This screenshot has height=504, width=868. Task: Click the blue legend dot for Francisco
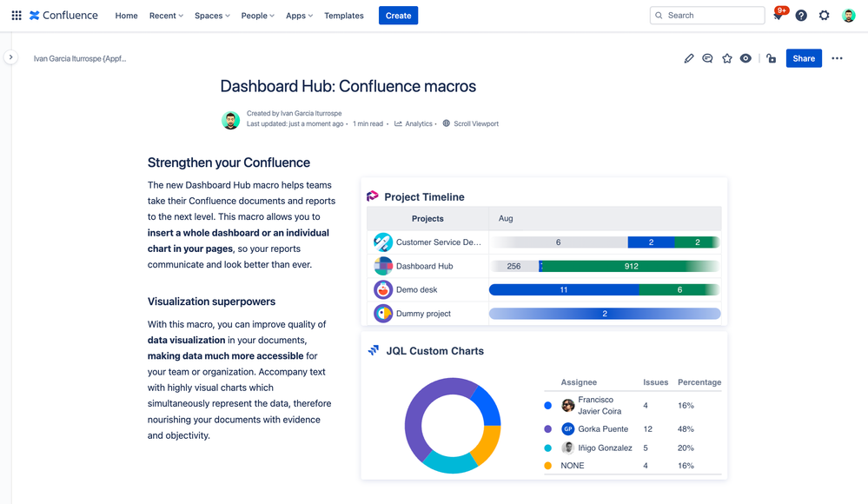[x=548, y=406]
